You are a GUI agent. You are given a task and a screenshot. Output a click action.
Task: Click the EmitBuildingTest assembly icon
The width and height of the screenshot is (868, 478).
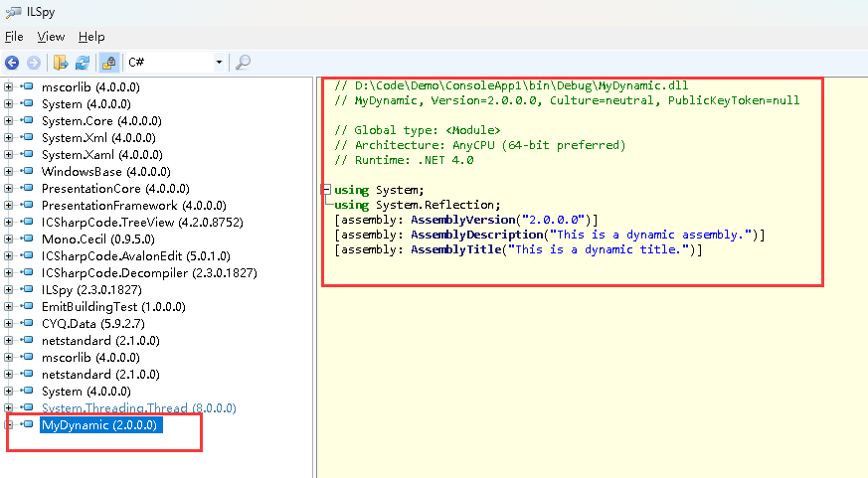tap(27, 306)
